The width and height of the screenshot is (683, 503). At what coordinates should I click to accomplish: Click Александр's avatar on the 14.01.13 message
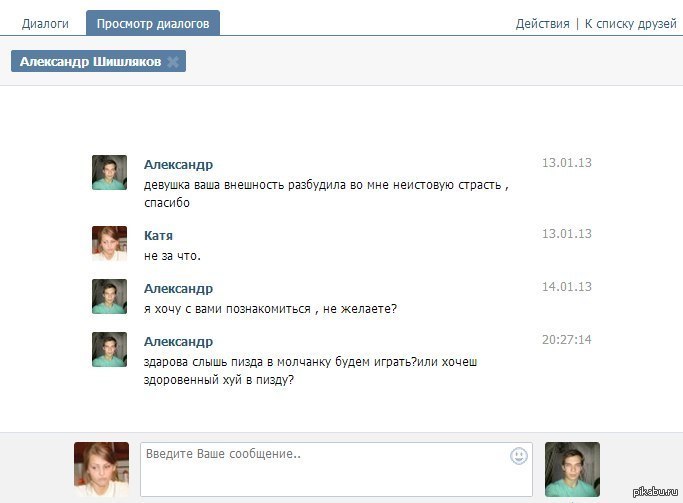click(109, 297)
